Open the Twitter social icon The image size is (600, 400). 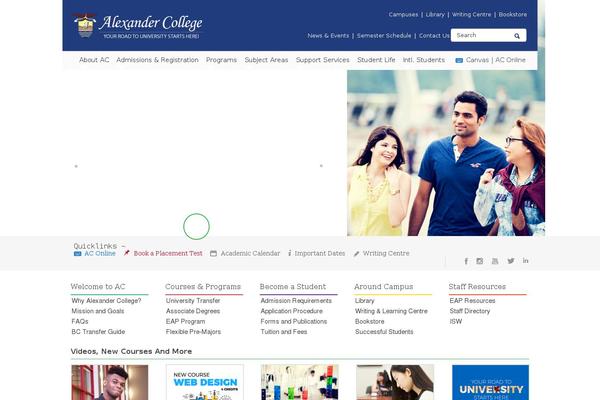coord(511,261)
